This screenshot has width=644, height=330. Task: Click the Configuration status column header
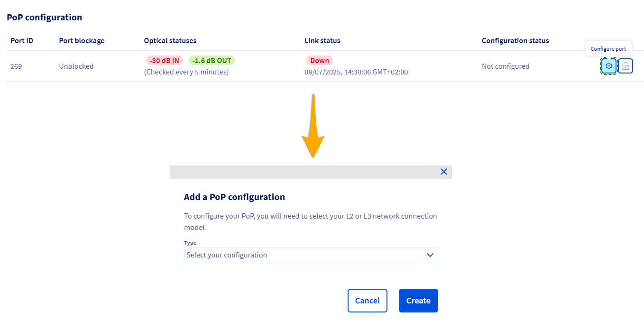515,41
